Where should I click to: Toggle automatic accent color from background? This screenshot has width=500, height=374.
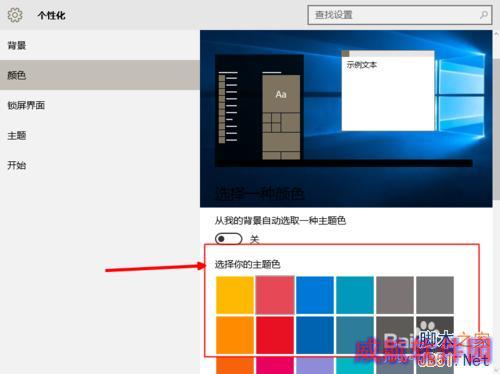click(229, 239)
